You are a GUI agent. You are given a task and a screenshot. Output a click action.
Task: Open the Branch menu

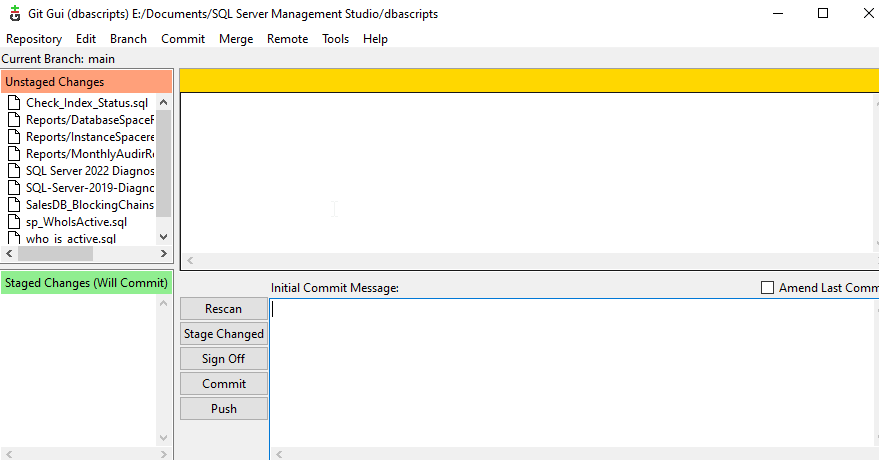[x=128, y=39]
